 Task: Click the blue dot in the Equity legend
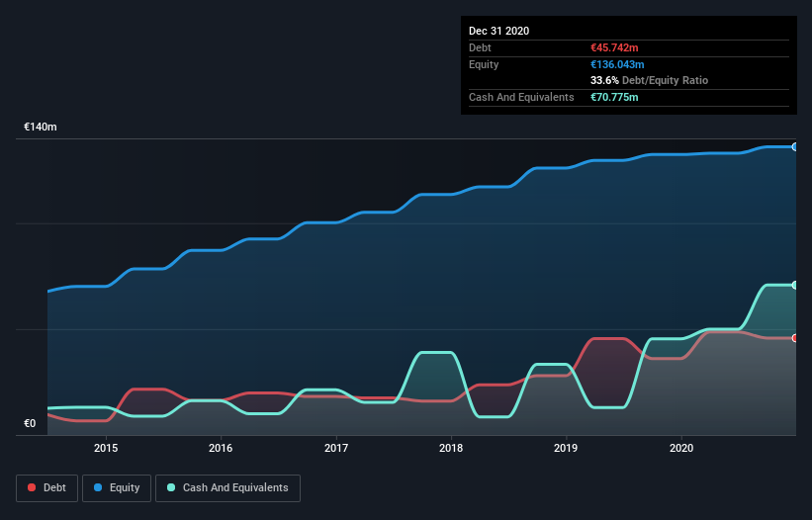coord(100,488)
